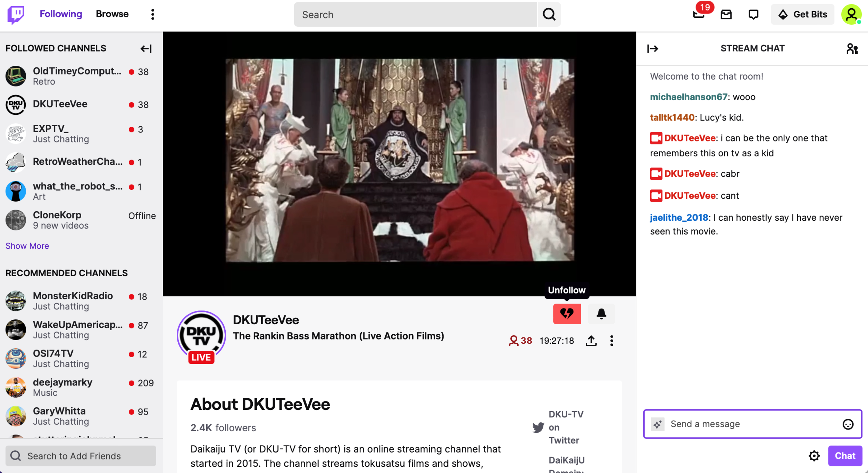This screenshot has height=473, width=868.
Task: Click the search magnifier button
Action: point(549,14)
